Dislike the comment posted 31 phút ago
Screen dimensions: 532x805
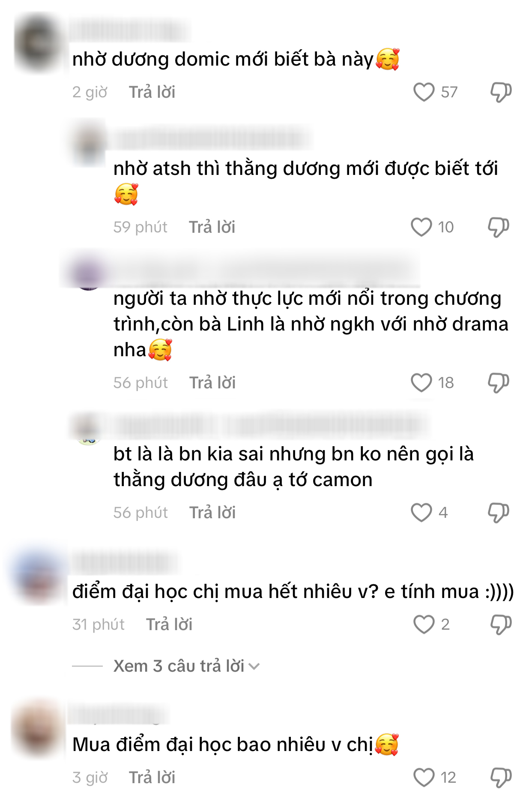click(501, 625)
